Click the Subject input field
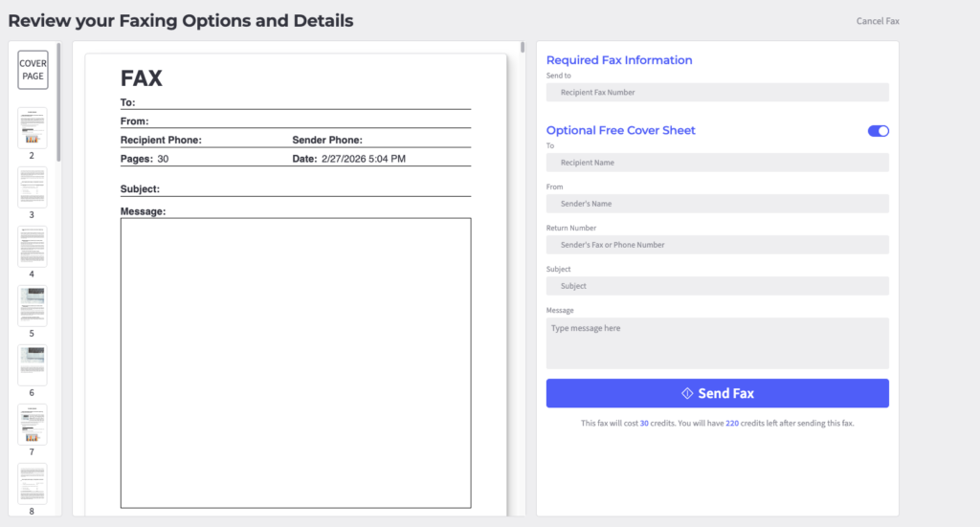 pos(718,286)
